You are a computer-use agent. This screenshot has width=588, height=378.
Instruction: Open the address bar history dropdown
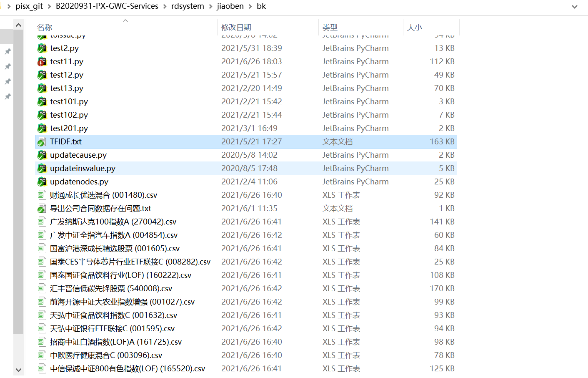click(x=575, y=7)
